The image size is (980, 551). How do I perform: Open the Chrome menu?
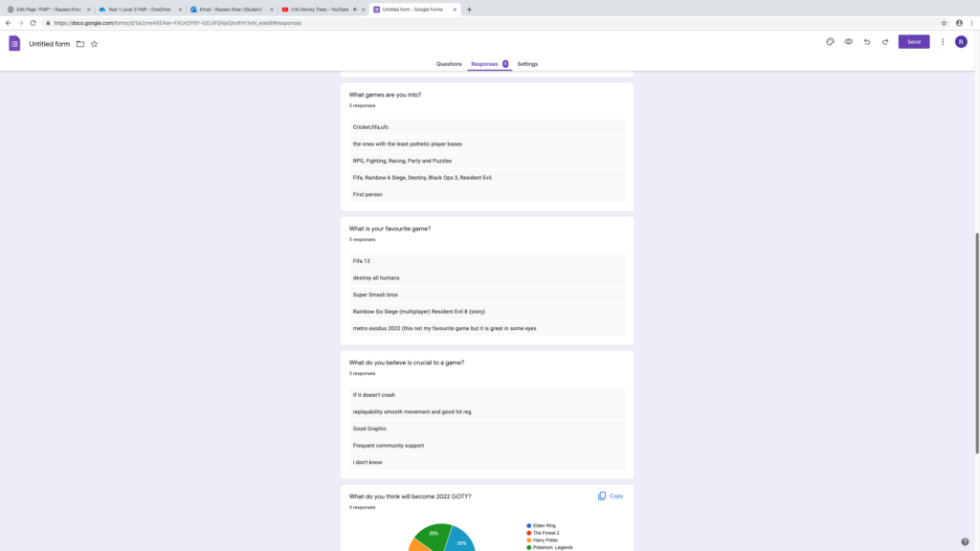(972, 23)
